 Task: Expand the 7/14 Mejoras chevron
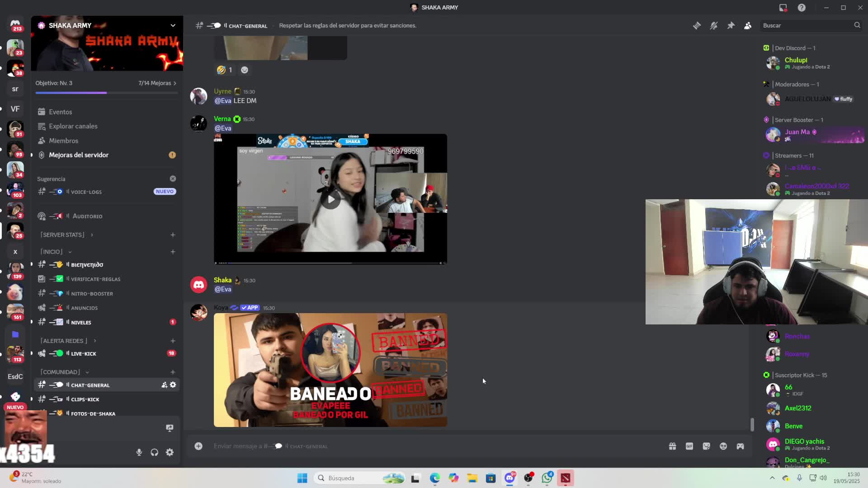click(x=175, y=83)
